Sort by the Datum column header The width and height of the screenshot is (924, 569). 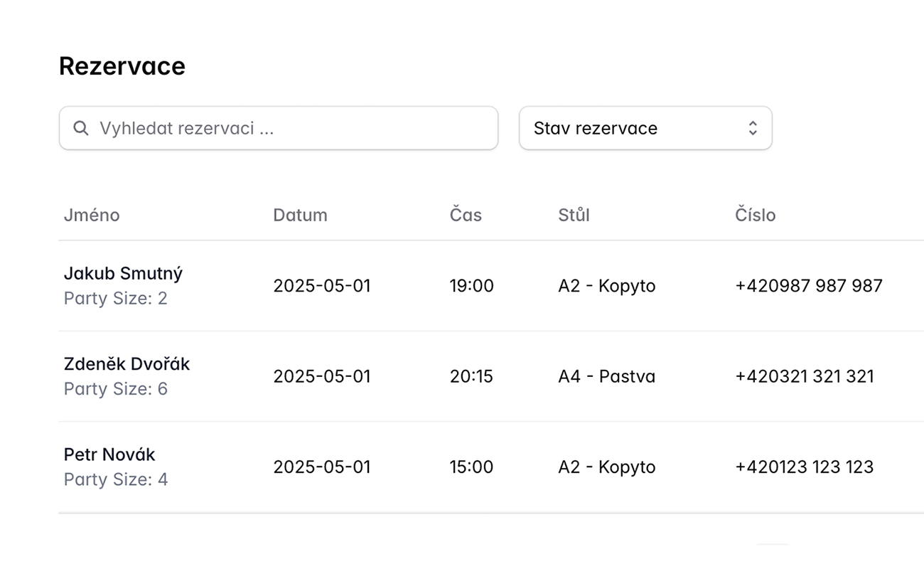tap(300, 215)
